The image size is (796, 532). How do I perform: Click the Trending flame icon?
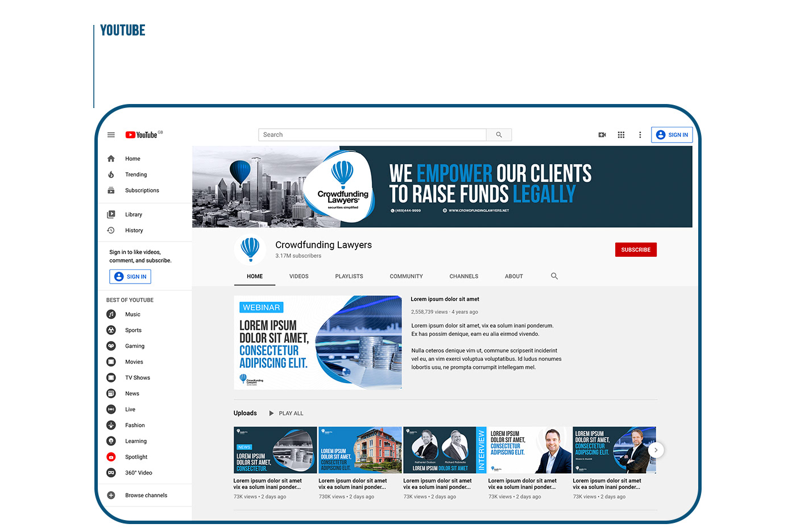coord(111,174)
